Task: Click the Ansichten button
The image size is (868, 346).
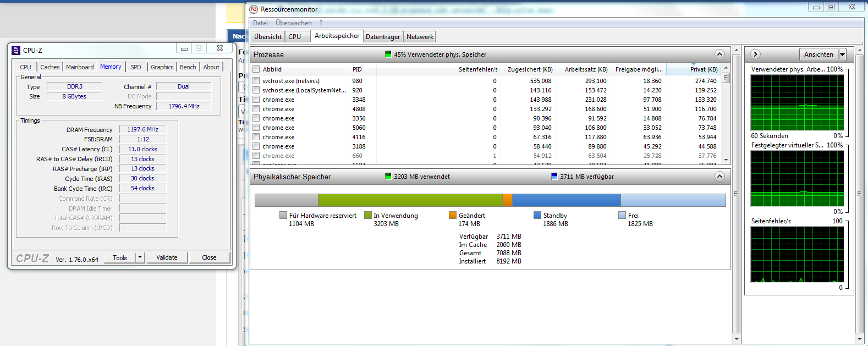Action: coord(819,54)
